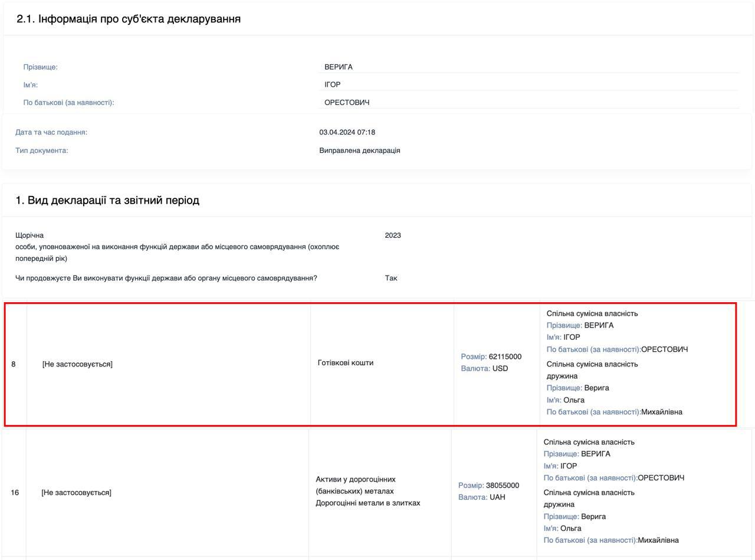Select the "Готівкові кошти" asset type cell
Image resolution: width=755 pixels, height=560 pixels.
tap(345, 363)
